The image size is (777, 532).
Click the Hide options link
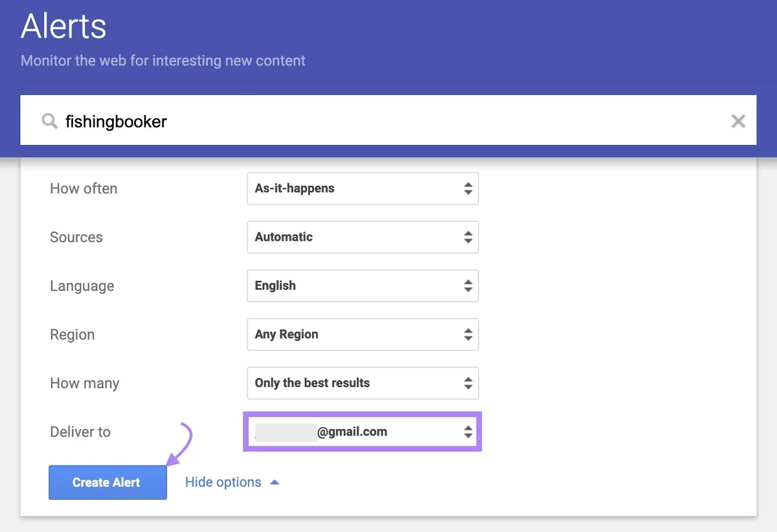(232, 482)
